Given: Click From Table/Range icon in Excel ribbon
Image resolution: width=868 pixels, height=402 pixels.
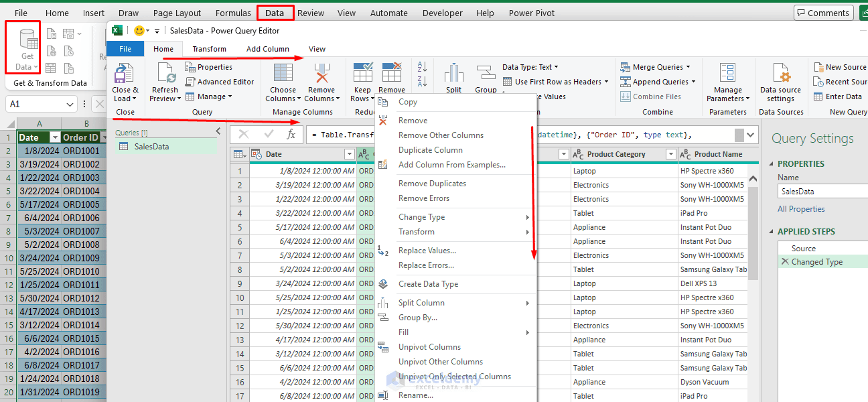Looking at the screenshot, I should coord(52,68).
